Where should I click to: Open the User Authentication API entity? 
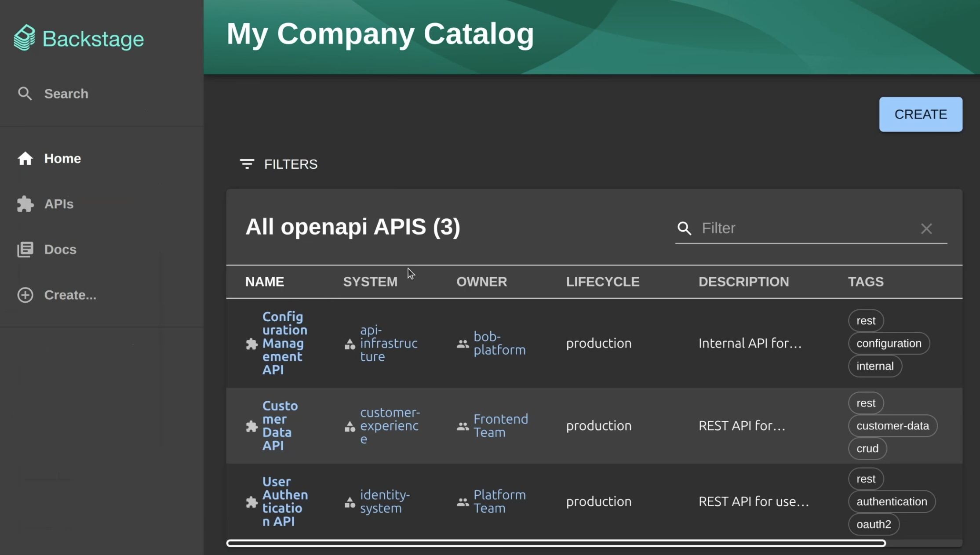point(285,501)
